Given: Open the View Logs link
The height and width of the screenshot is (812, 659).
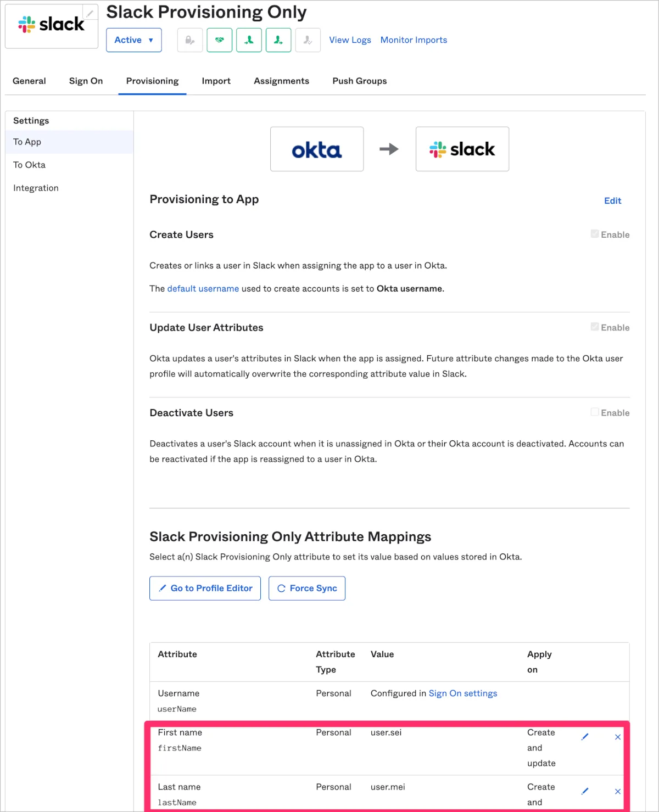Looking at the screenshot, I should coord(350,40).
